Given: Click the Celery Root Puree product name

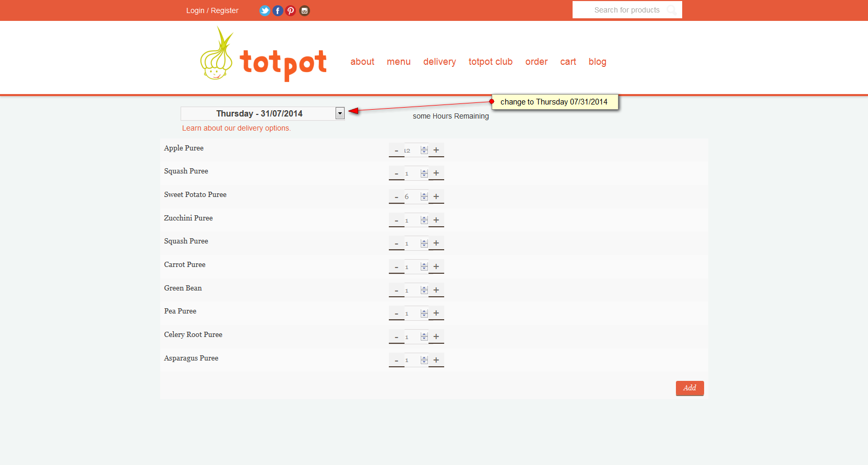Looking at the screenshot, I should 193,335.
